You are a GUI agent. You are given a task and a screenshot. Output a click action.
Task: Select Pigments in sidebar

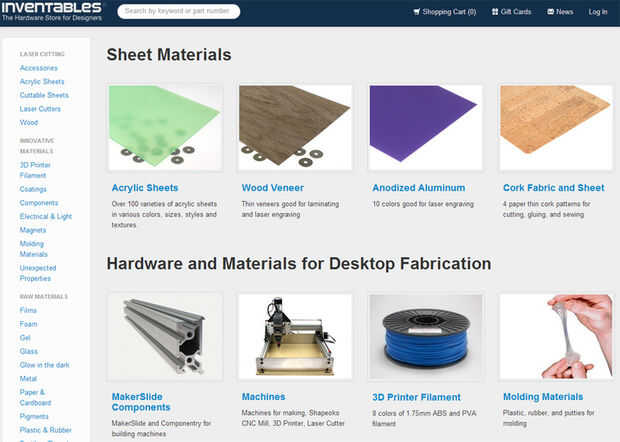[34, 416]
